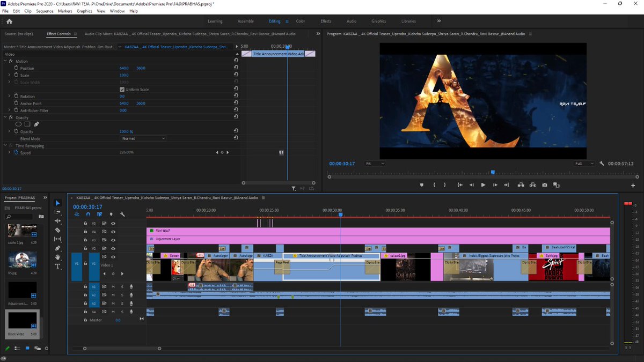Screen dimensions: 644x362
Task: Expand the Rotation property
Action: click(9, 97)
